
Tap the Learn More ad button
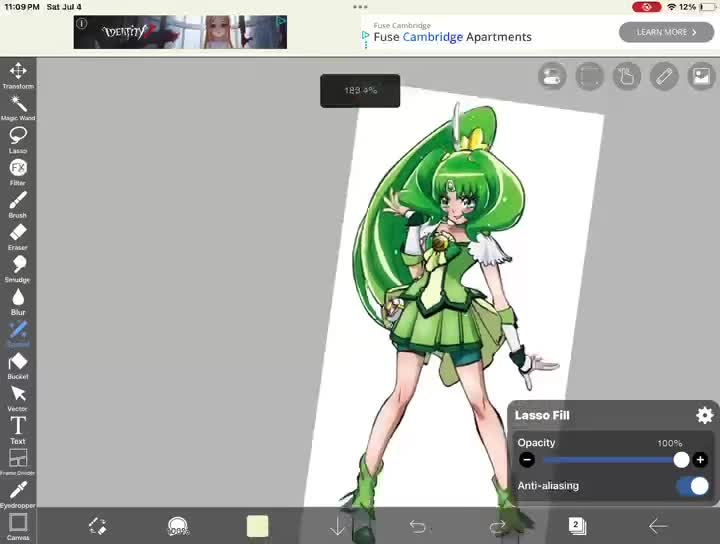point(666,32)
